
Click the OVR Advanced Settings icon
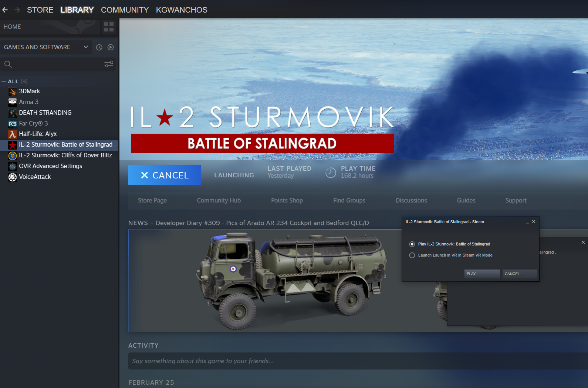(13, 166)
